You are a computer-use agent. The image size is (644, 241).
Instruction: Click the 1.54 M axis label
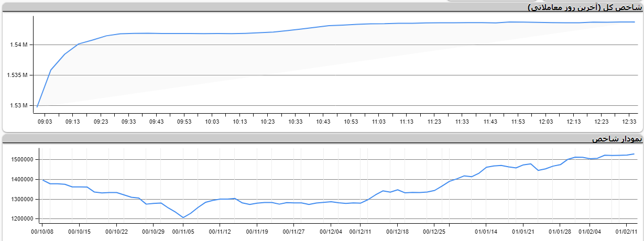(x=18, y=45)
